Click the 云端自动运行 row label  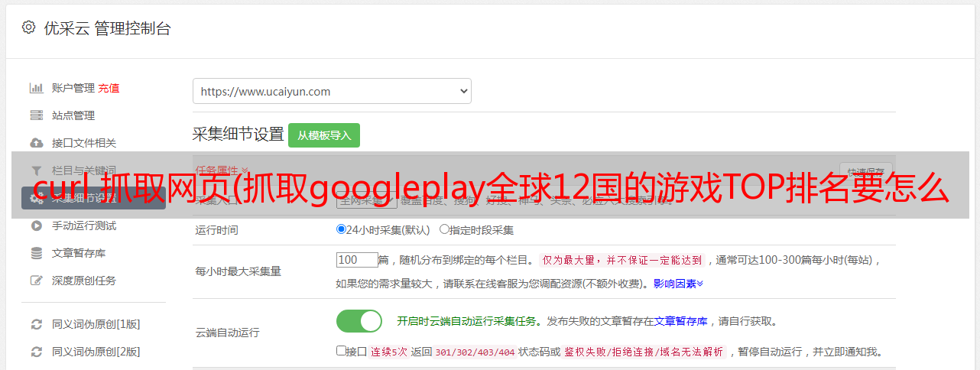pyautogui.click(x=228, y=333)
